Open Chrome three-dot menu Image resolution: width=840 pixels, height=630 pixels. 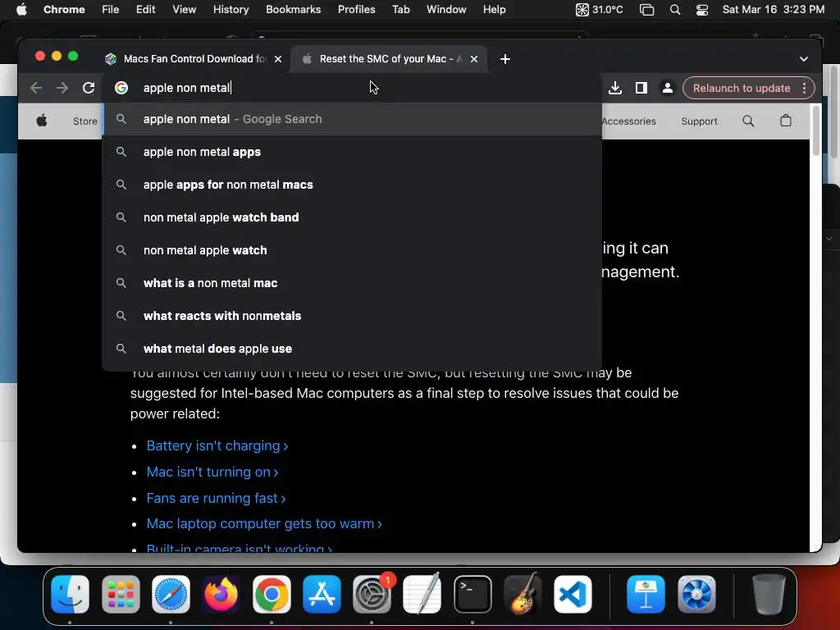804,88
